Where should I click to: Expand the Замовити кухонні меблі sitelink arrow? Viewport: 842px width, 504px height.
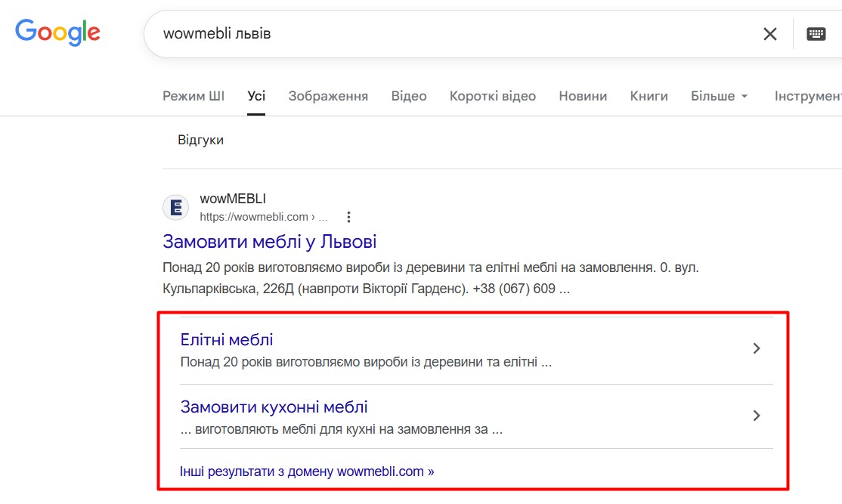click(x=757, y=416)
